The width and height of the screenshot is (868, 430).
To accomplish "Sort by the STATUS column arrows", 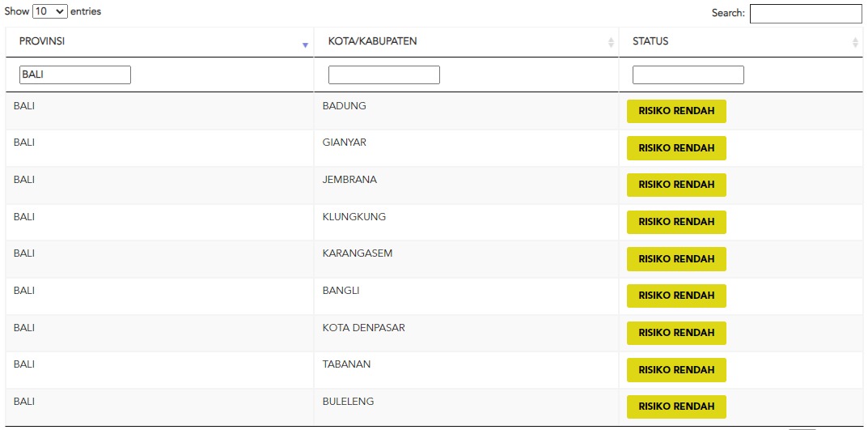I will tap(855, 42).
